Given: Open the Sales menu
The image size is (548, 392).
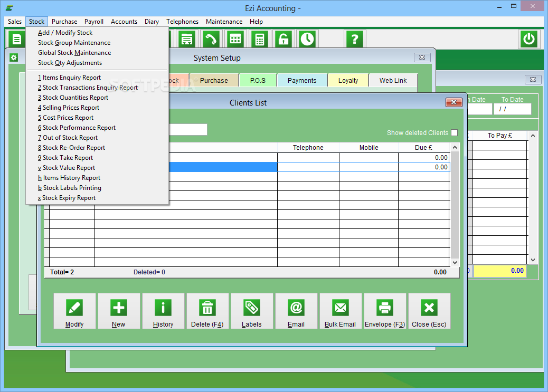Looking at the screenshot, I should click(x=15, y=22).
